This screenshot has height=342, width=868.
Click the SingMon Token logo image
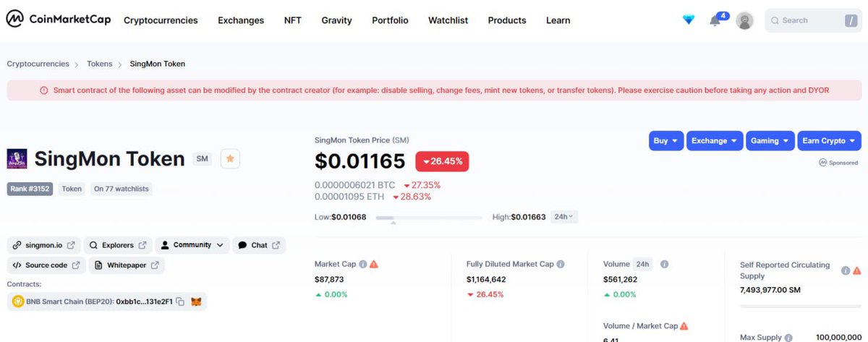tap(17, 159)
